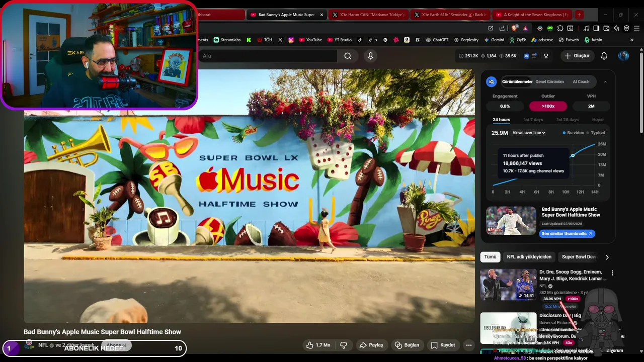Open X bookmark icon
The image size is (644, 362).
coord(280,40)
